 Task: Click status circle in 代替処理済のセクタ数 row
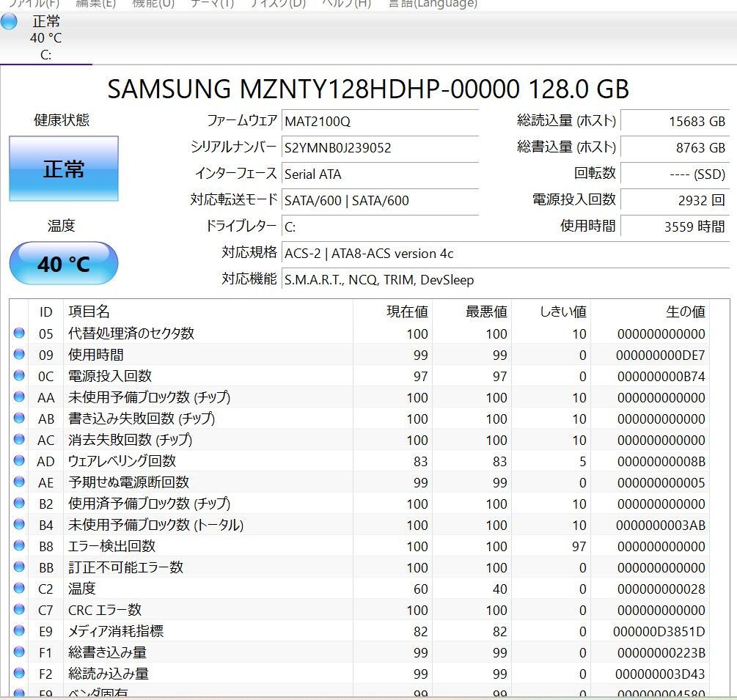coord(19,334)
